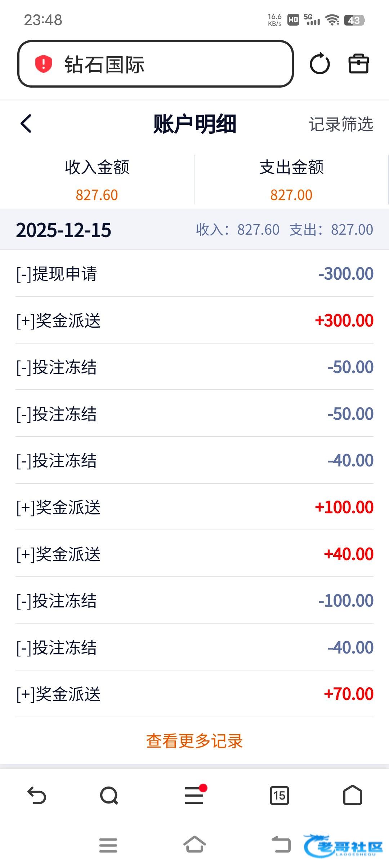
Task: Select the 投注冻结 -100.00 entry
Action: click(194, 601)
